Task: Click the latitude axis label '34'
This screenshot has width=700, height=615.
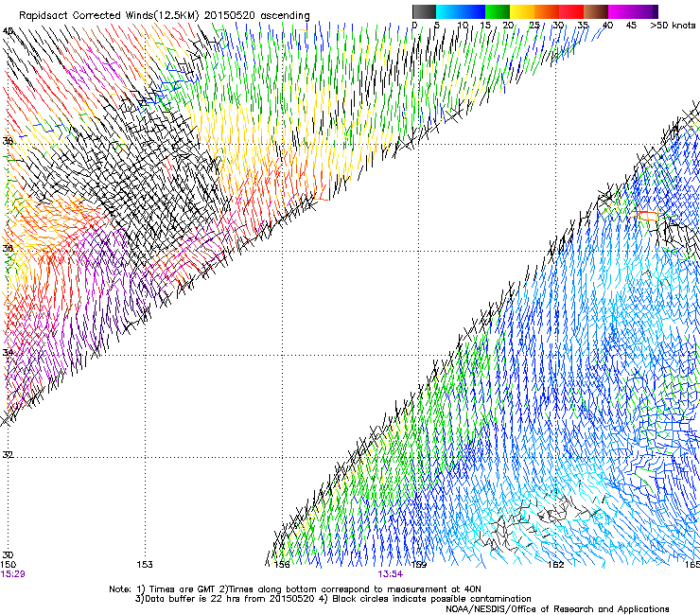Action: tap(8, 353)
